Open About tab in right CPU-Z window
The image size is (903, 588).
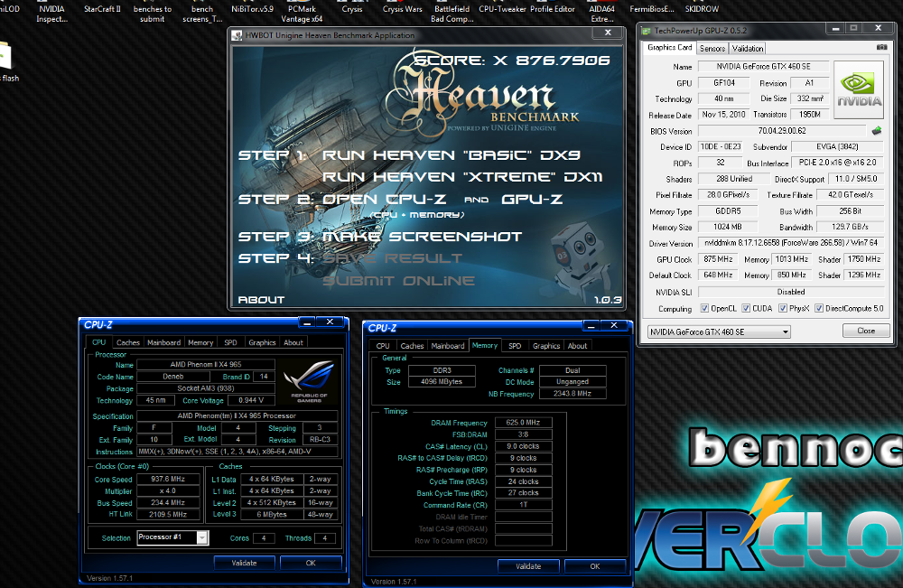[x=577, y=346]
